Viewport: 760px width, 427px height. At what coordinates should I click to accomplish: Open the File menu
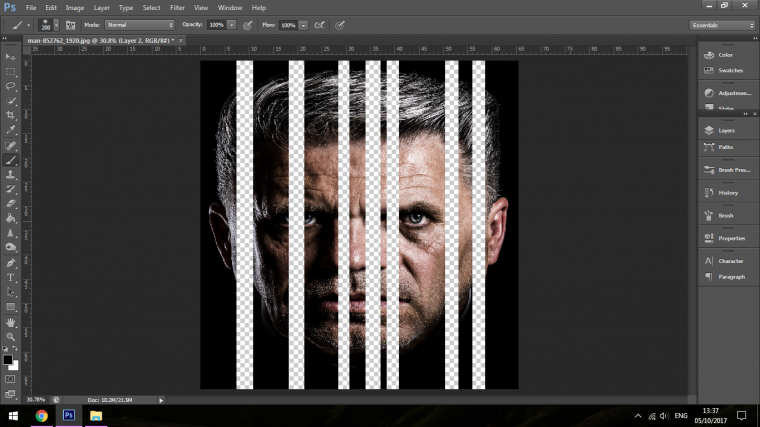(x=31, y=8)
